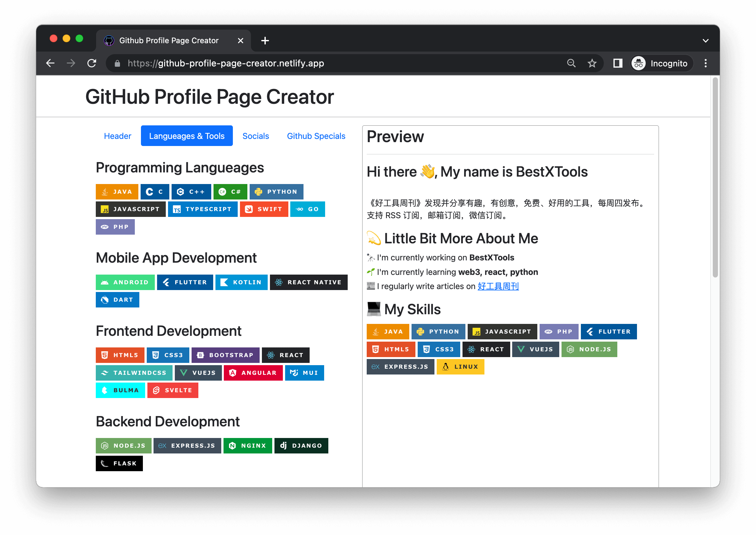Click the Nginx badge icon
The width and height of the screenshot is (756, 535).
(233, 446)
